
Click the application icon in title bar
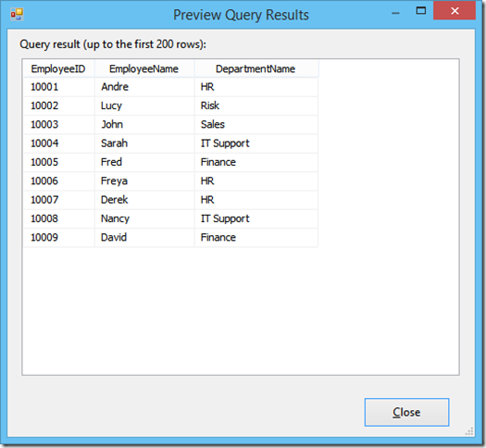[x=17, y=14]
